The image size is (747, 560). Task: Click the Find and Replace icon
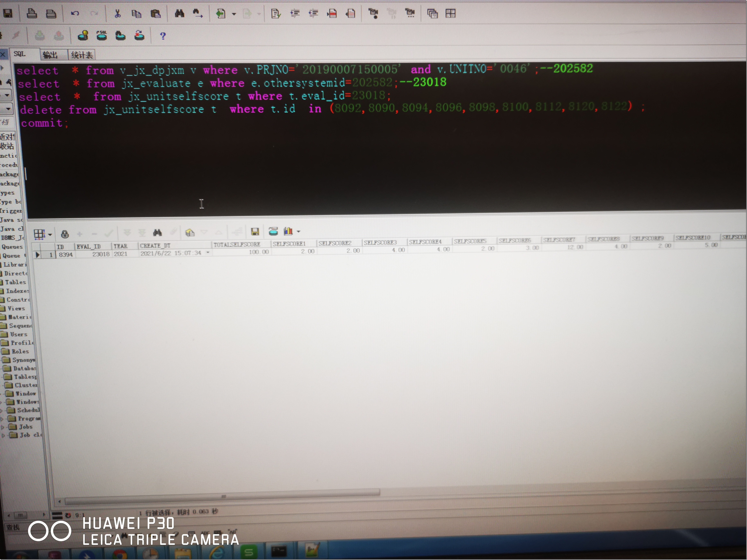pos(198,13)
